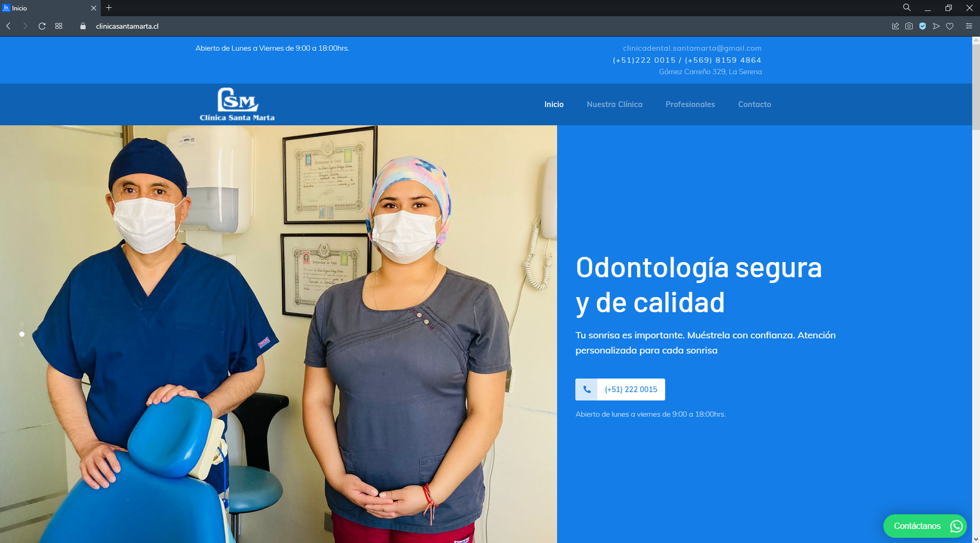Go to the Profesionales page
Image resolution: width=980 pixels, height=543 pixels.
(x=690, y=104)
